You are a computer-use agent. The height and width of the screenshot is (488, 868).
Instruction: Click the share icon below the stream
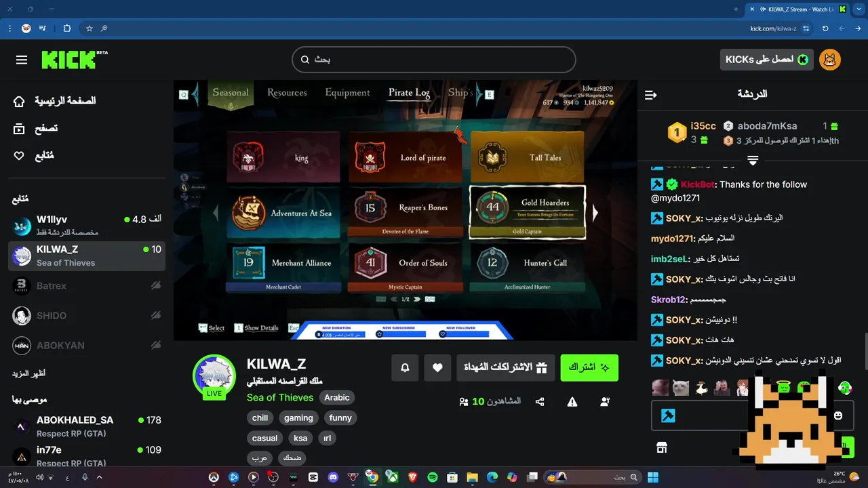540,401
